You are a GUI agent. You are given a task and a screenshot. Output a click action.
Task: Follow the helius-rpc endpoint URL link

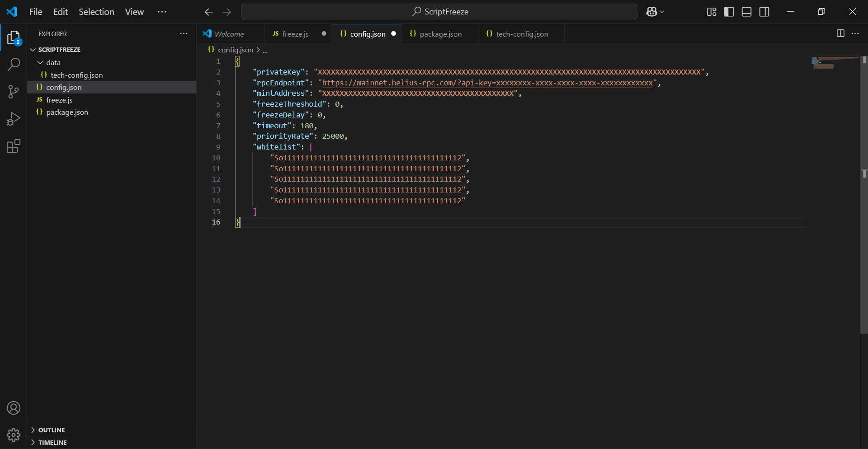487,83
